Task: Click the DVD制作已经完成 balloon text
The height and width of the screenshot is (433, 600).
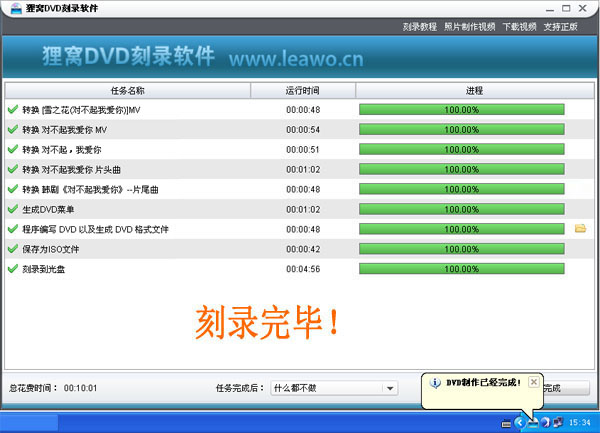Action: pyautogui.click(x=484, y=383)
